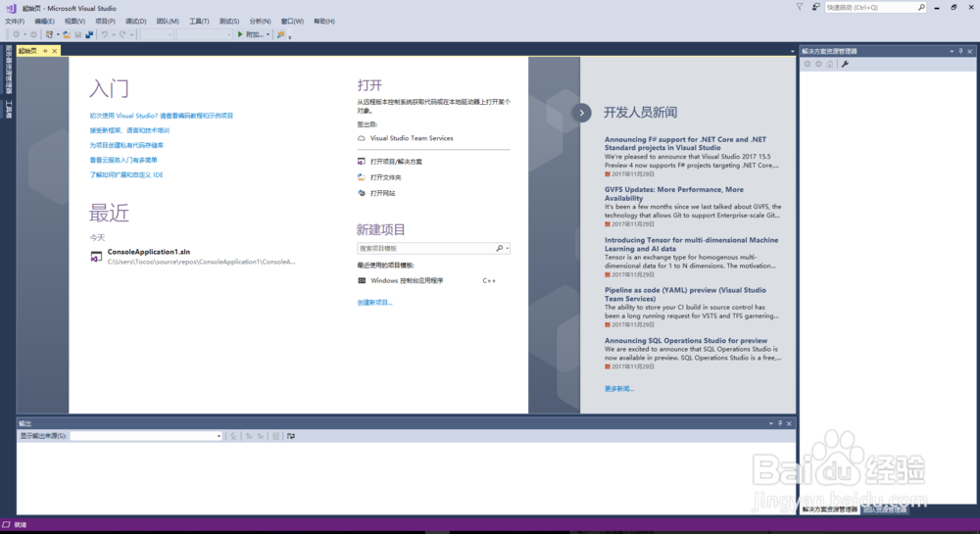Select the Windows console application C++ template
Image resolution: width=980 pixels, height=534 pixels.
[x=427, y=280]
